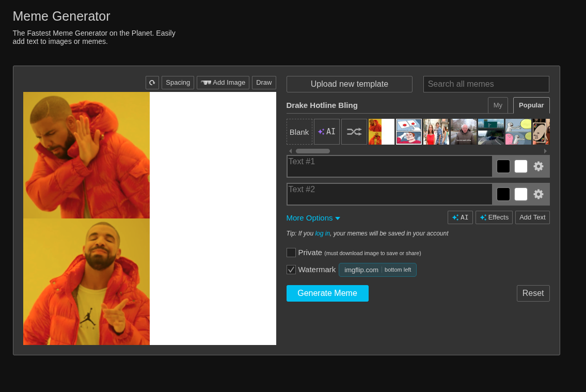Open Text #2 settings gear
Image resolution: width=586 pixels, height=392 pixels.
[539, 194]
